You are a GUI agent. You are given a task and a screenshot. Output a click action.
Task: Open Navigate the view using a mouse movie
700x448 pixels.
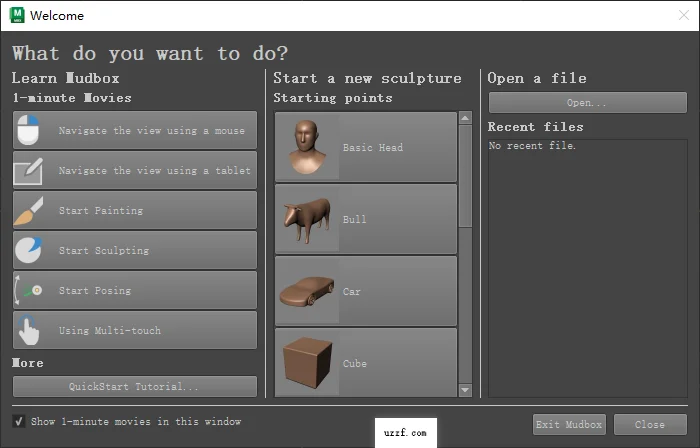coord(135,130)
